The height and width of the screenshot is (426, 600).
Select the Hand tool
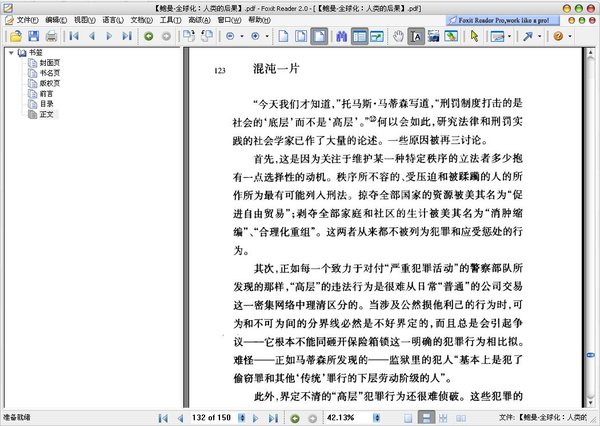398,36
